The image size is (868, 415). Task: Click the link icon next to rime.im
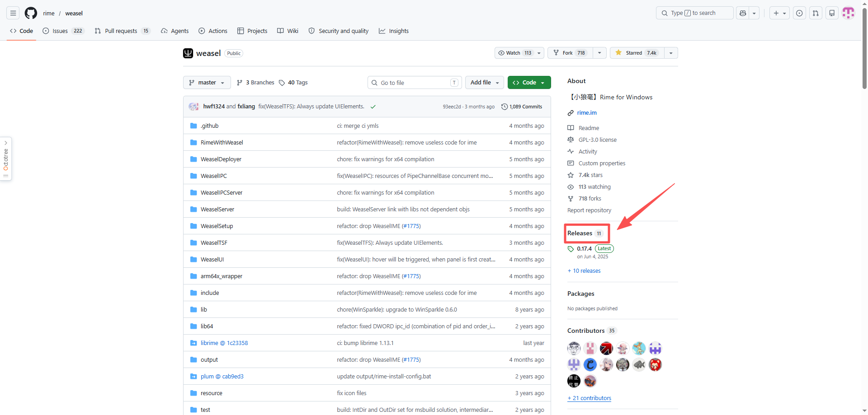pyautogui.click(x=571, y=113)
